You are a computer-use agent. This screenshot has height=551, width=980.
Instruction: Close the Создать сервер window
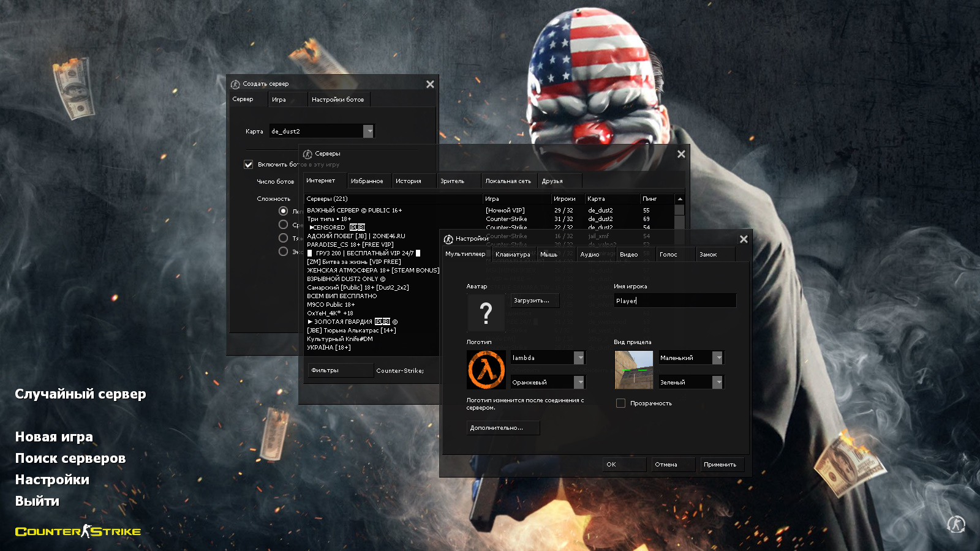pos(430,84)
